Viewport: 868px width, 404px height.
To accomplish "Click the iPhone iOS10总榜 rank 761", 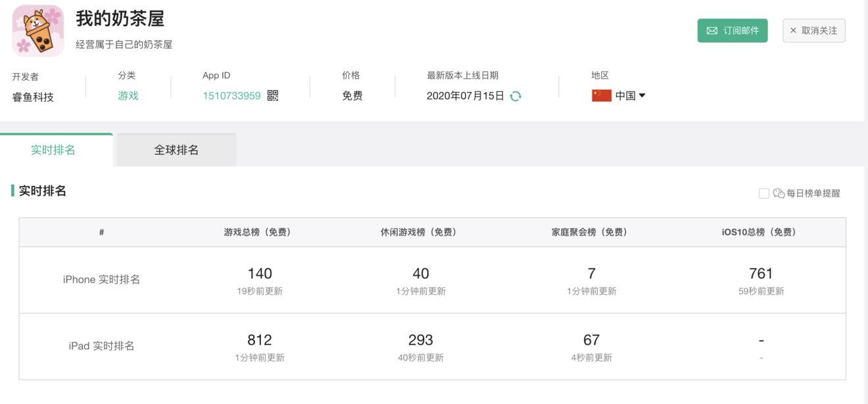I will (761, 273).
